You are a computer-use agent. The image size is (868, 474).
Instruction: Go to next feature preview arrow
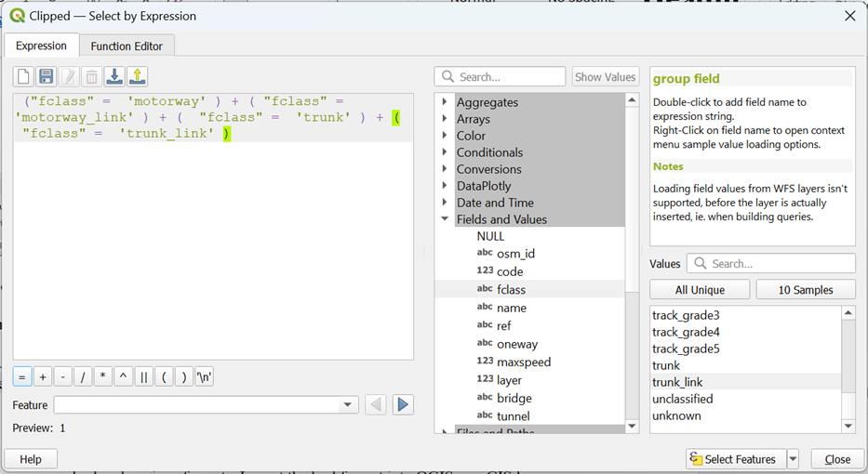402,405
